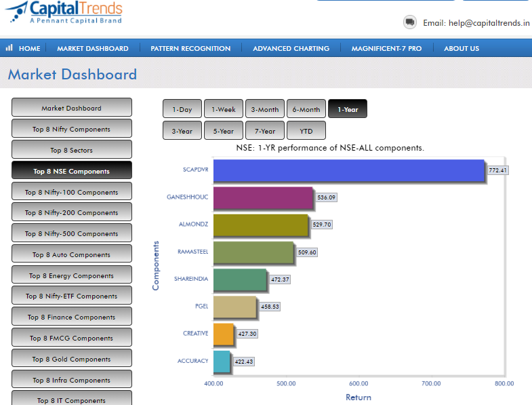This screenshot has width=532, height=405.
Task: Click the SHAREINDIA axis label
Action: tap(191, 279)
